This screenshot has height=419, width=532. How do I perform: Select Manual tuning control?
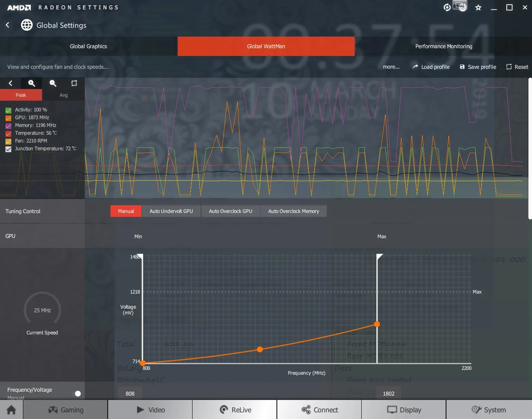pyautogui.click(x=126, y=211)
